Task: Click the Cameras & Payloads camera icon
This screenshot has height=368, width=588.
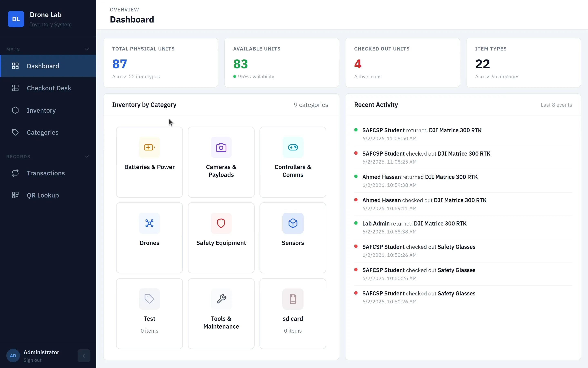Action: (221, 147)
